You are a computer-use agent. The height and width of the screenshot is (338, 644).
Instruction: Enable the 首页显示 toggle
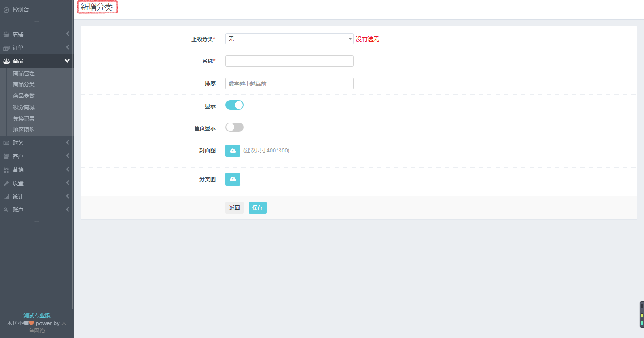[x=234, y=127]
